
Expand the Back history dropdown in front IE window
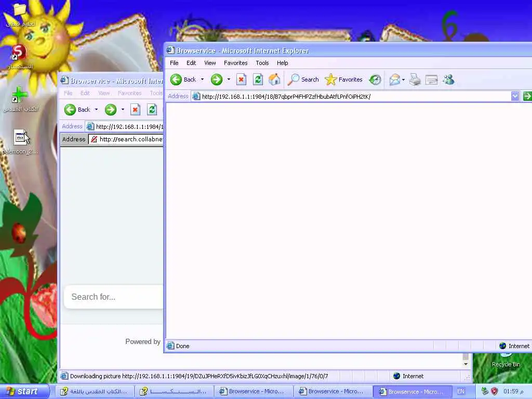pyautogui.click(x=202, y=79)
